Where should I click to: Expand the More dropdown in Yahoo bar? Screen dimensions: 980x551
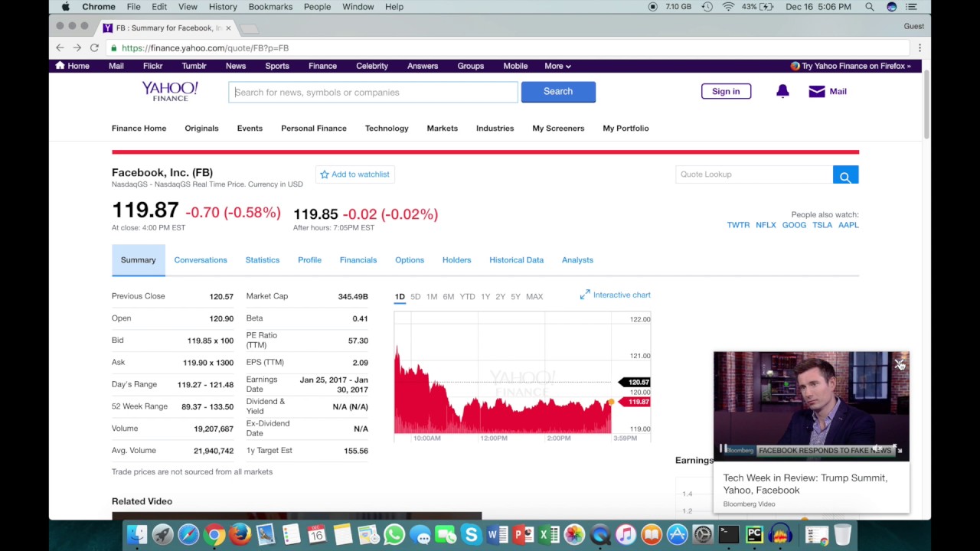click(557, 66)
